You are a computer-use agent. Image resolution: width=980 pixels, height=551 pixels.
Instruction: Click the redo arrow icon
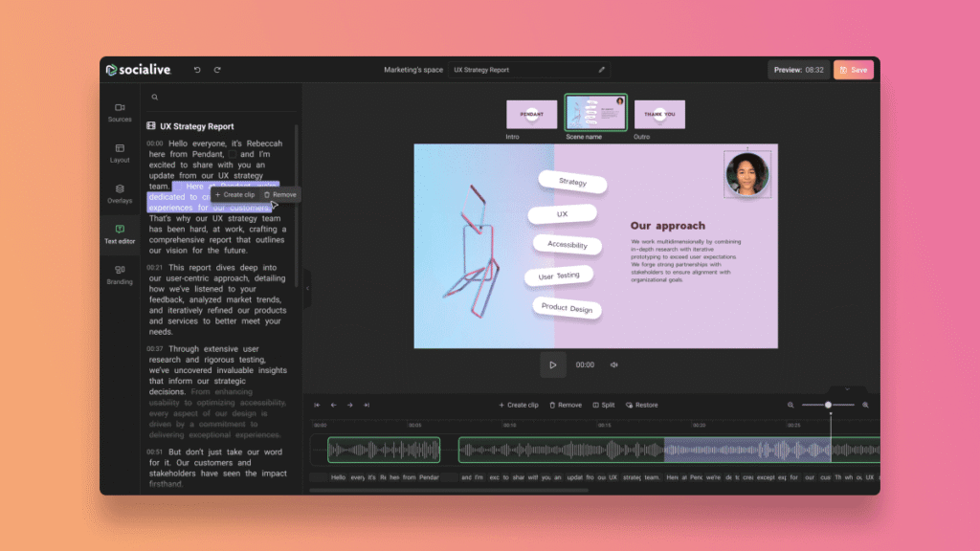tap(217, 70)
